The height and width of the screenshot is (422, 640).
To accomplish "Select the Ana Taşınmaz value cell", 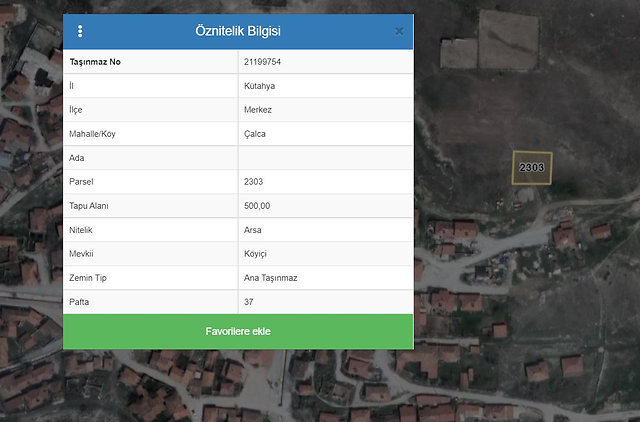I will 270,278.
